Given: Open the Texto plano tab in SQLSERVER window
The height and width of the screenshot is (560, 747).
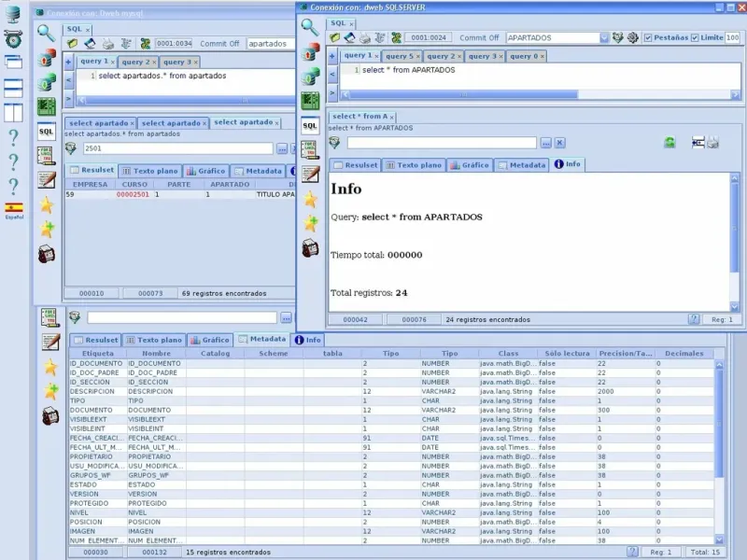Looking at the screenshot, I should [414, 165].
